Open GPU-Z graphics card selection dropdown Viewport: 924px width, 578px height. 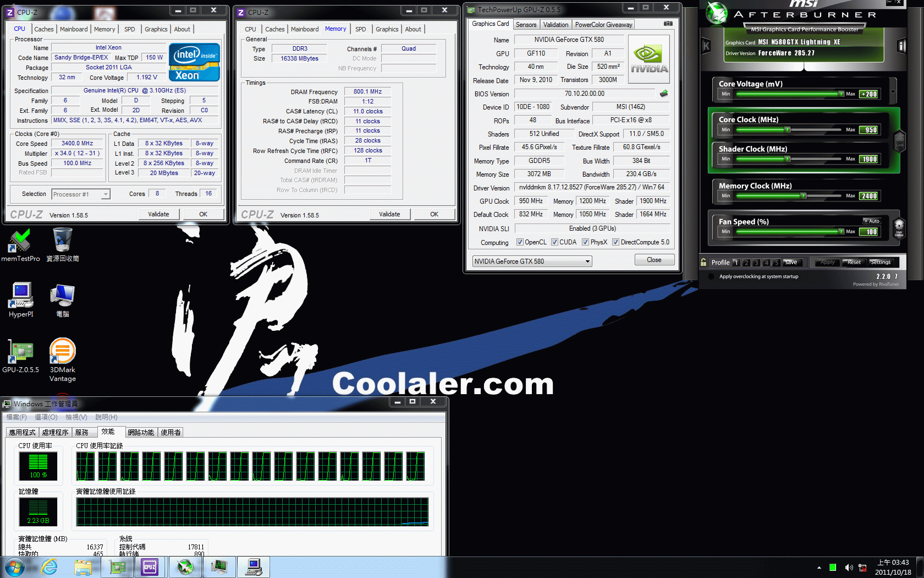click(532, 261)
